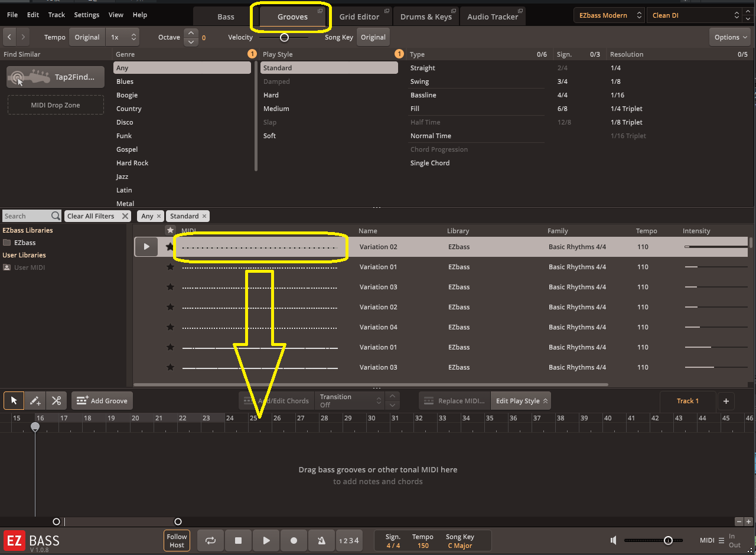Screen dimensions: 756x555
Task: Open the Settings menu
Action: [86, 15]
